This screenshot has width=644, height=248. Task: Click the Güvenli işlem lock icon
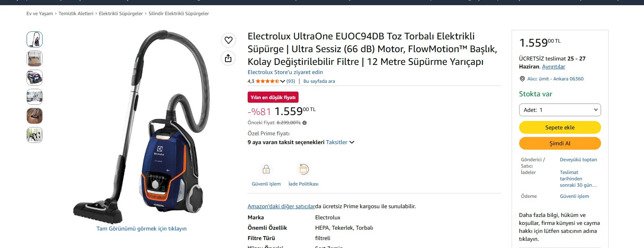266,170
